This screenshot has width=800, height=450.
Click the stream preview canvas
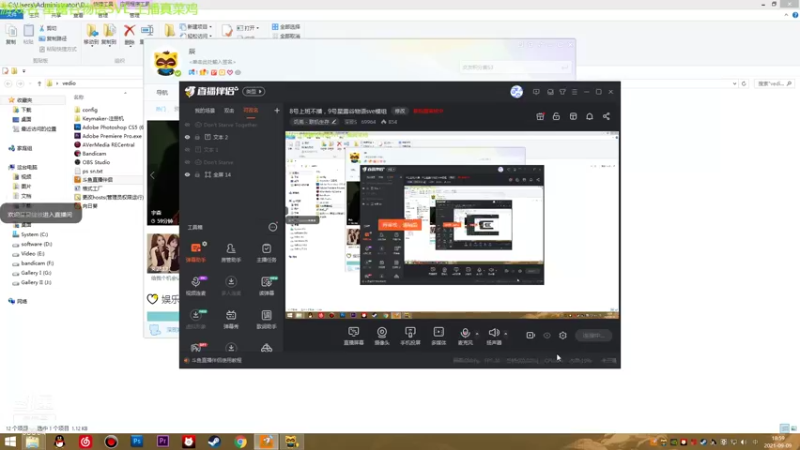point(452,225)
